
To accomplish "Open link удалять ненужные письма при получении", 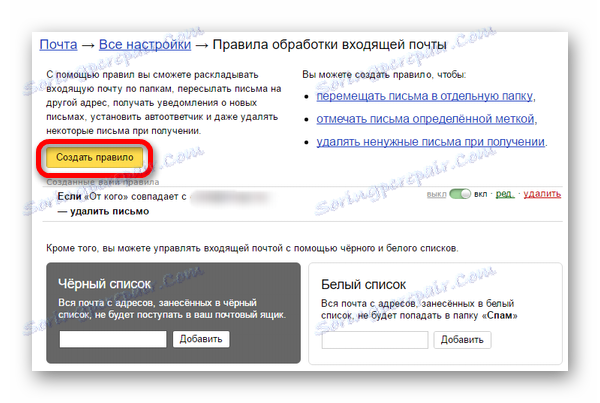I will click(x=430, y=142).
